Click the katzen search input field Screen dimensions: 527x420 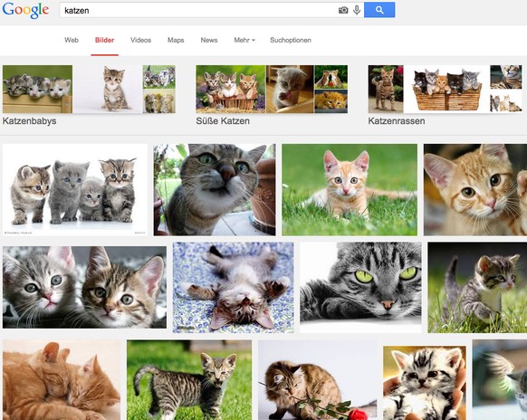[198, 11]
